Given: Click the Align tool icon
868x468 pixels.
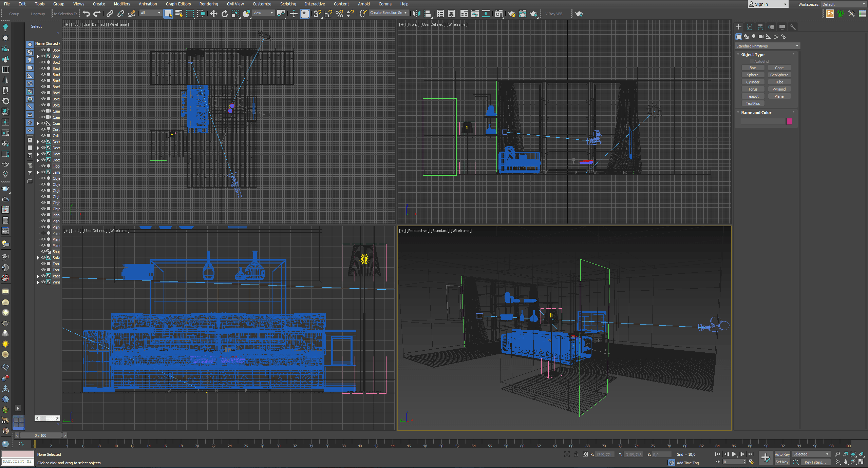Looking at the screenshot, I should click(428, 14).
